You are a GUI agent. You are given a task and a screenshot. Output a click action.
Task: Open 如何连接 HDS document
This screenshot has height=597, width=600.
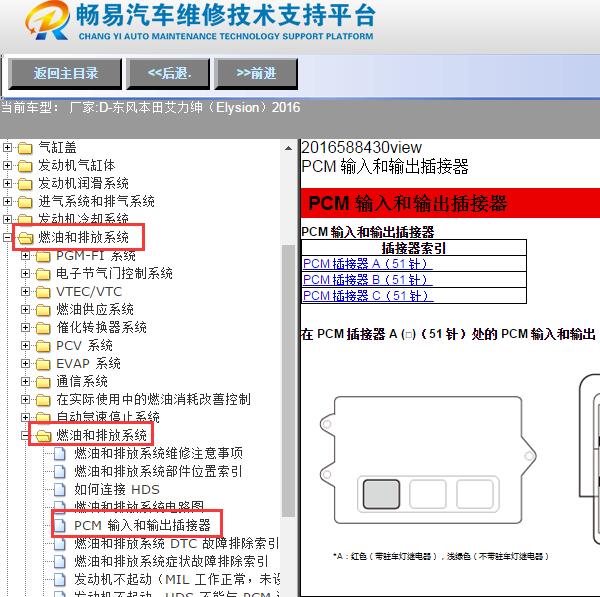117,489
